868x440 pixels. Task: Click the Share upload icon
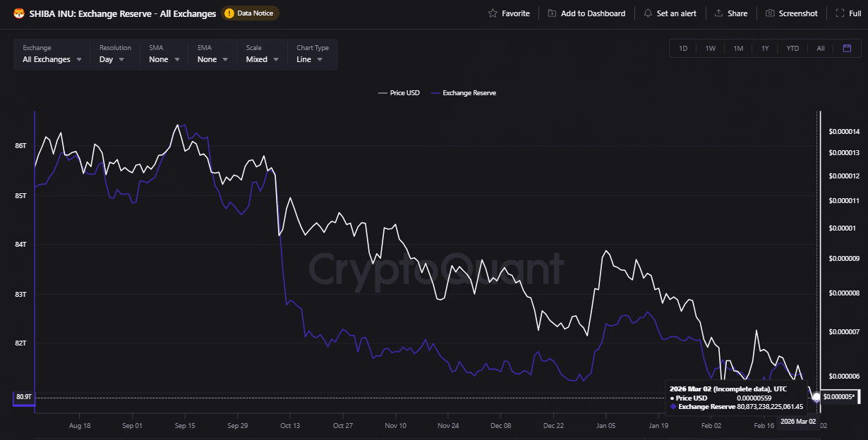(x=718, y=13)
